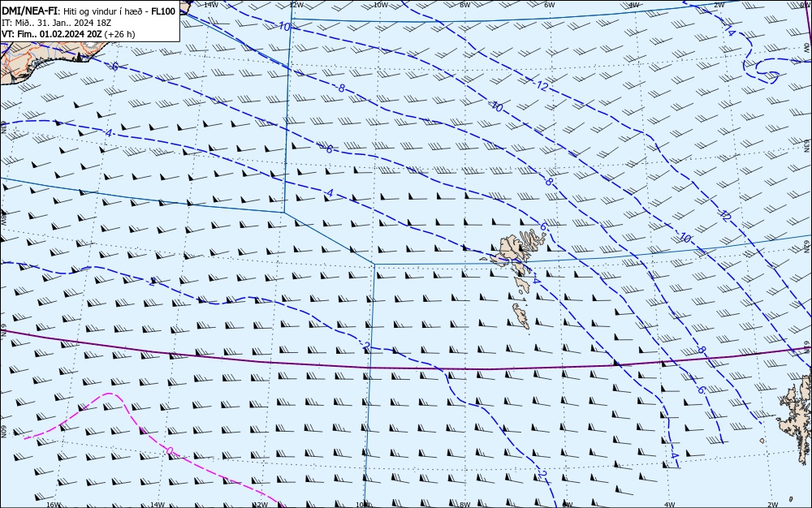Screen dimensions: 812x508
Task: Click the '14' isotherm contour label
Action: click(730, 32)
